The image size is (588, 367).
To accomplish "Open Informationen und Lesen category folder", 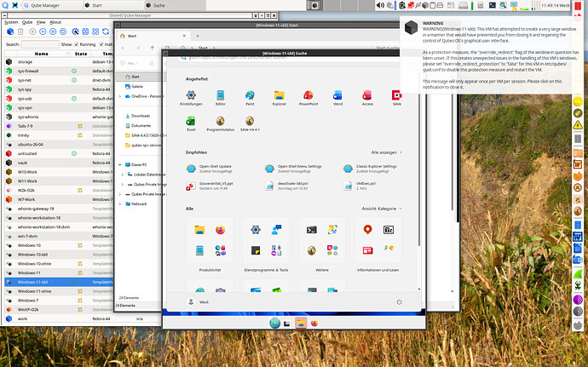I will click(378, 240).
